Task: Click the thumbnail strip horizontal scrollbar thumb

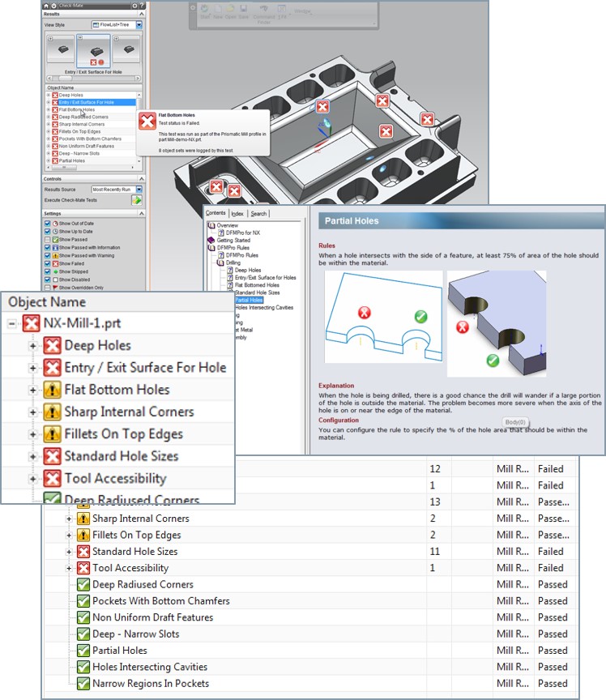Action: click(65, 78)
